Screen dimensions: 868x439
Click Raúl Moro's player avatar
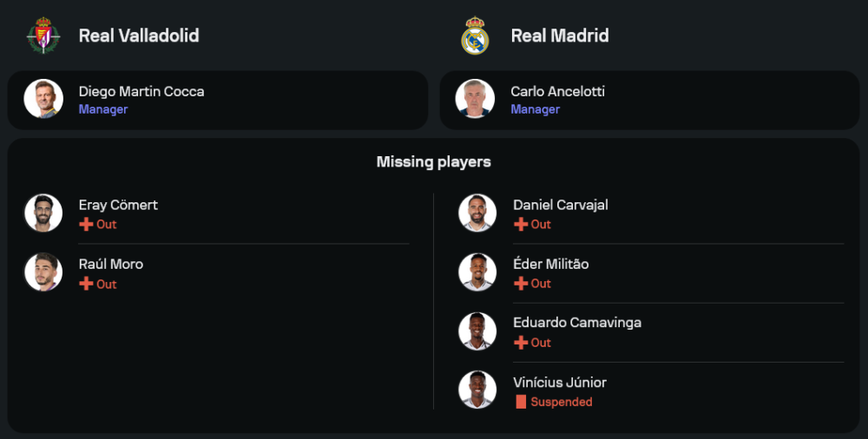point(43,272)
